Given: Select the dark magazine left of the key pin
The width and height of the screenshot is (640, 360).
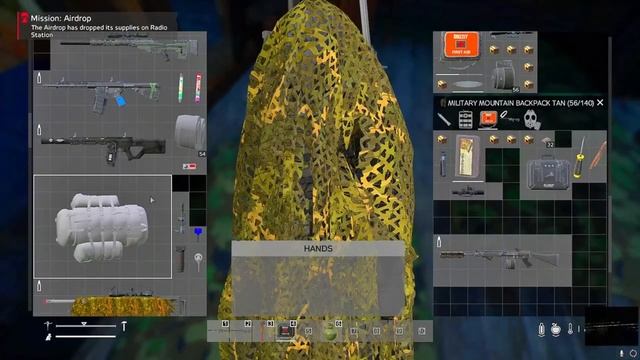Looking at the screenshot, I should point(180,259).
